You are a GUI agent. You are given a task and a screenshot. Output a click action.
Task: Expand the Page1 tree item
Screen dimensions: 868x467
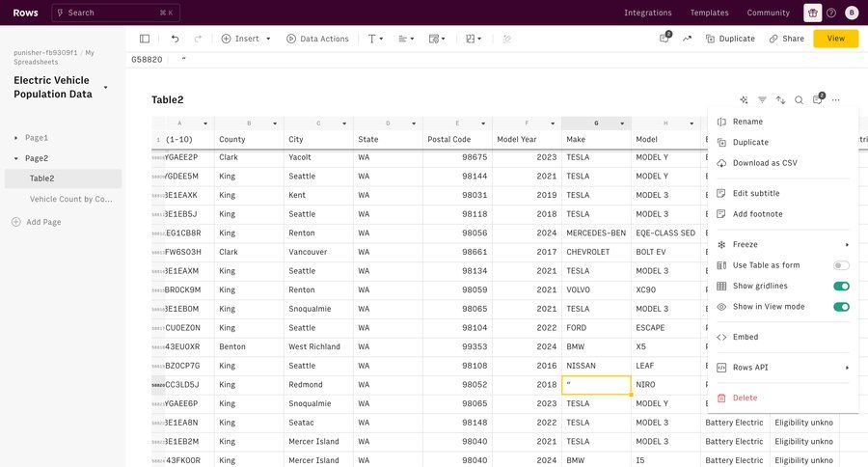[16, 138]
